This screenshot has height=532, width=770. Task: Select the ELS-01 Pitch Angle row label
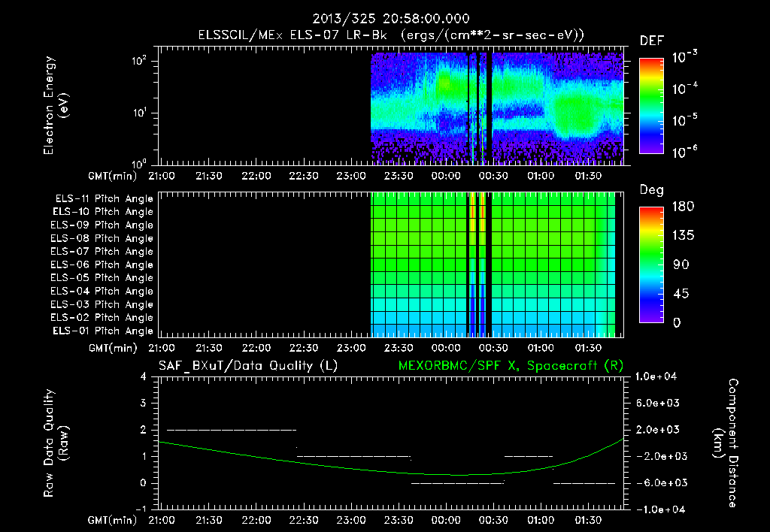point(103,331)
